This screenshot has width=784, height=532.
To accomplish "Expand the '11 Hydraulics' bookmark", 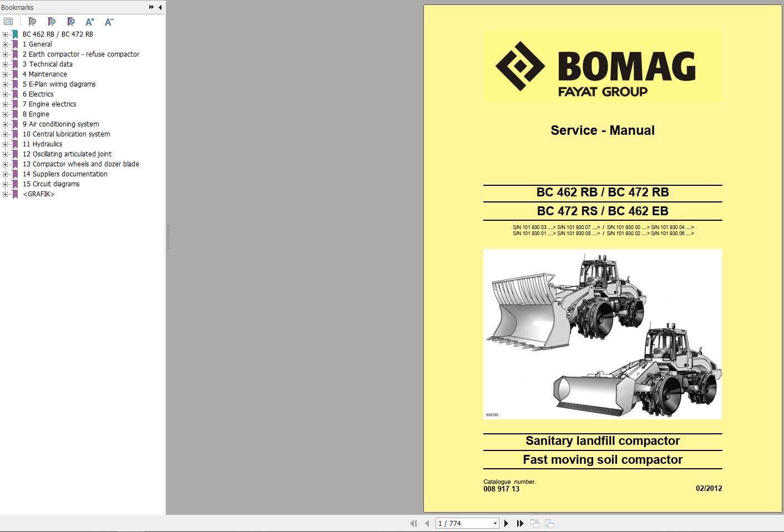I will coord(5,144).
